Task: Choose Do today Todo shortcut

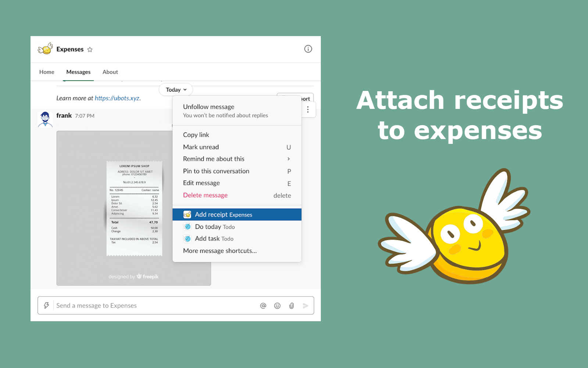Action: coord(237,227)
